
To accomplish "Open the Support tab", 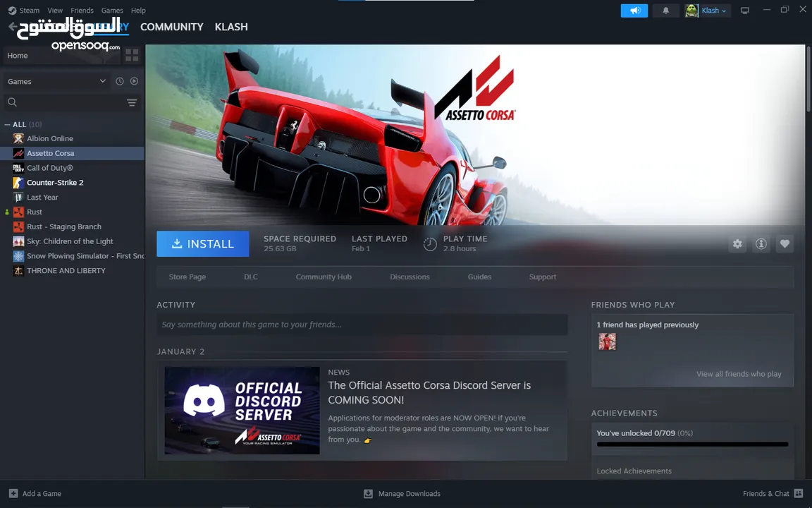I will pos(543,277).
